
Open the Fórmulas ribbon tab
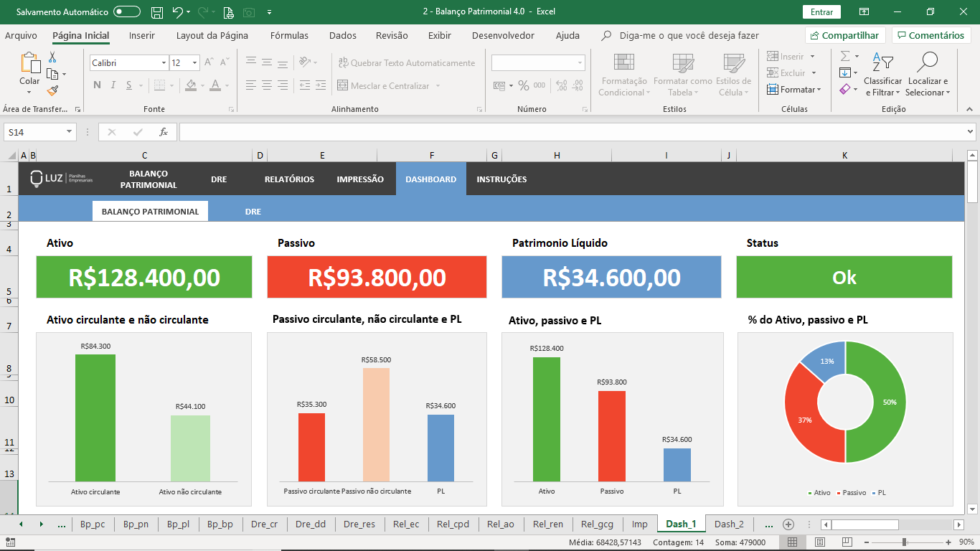click(x=289, y=35)
